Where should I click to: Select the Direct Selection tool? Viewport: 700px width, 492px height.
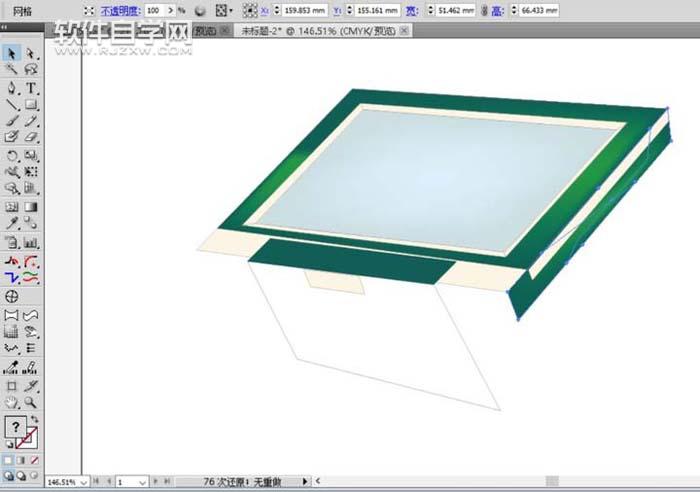point(31,53)
